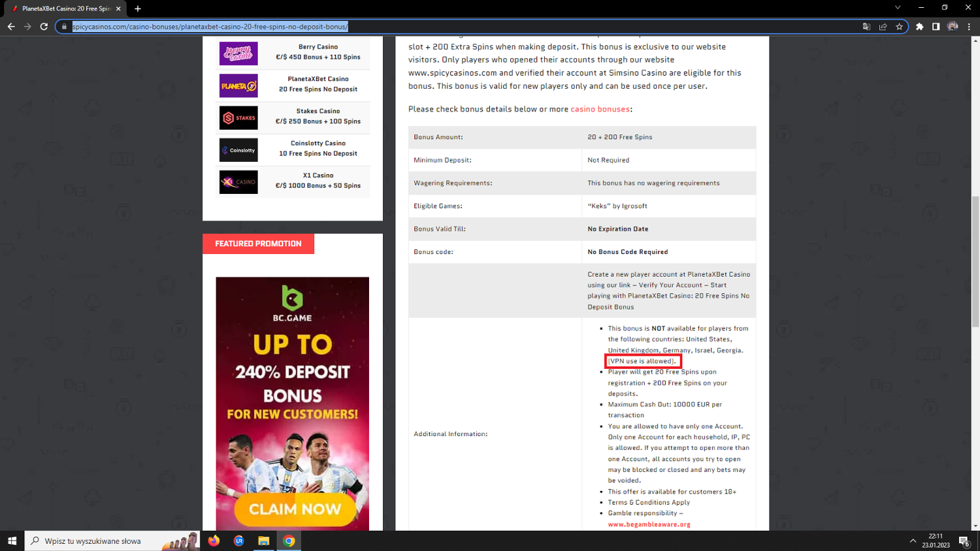Click the share page icon
Image resolution: width=980 pixels, height=551 pixels.
coord(883,27)
